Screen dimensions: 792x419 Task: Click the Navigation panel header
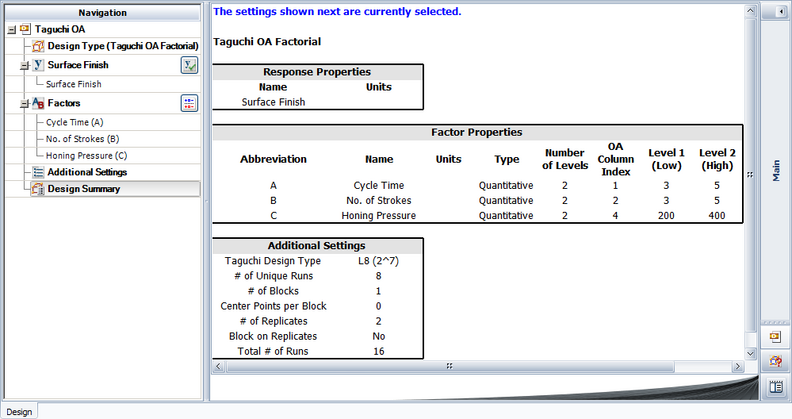(103, 13)
